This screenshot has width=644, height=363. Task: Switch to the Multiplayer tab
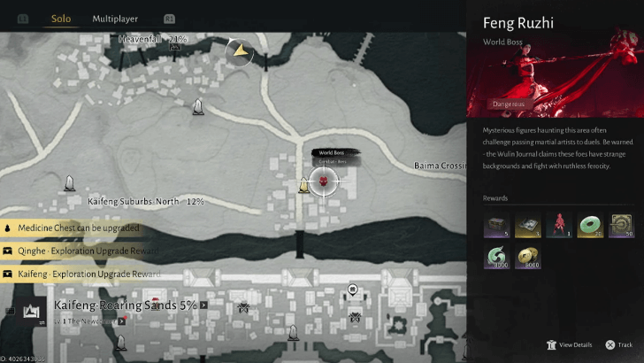click(x=115, y=19)
